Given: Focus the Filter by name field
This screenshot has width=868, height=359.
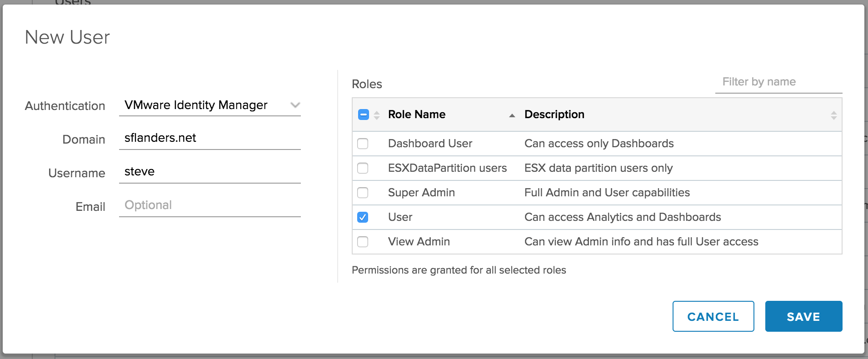Looking at the screenshot, I should [x=778, y=82].
